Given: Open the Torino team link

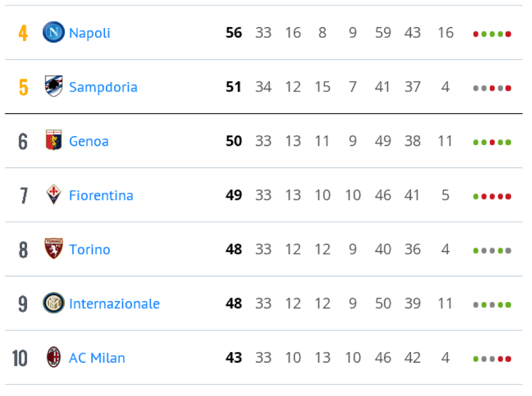Looking at the screenshot, I should click(x=89, y=249).
